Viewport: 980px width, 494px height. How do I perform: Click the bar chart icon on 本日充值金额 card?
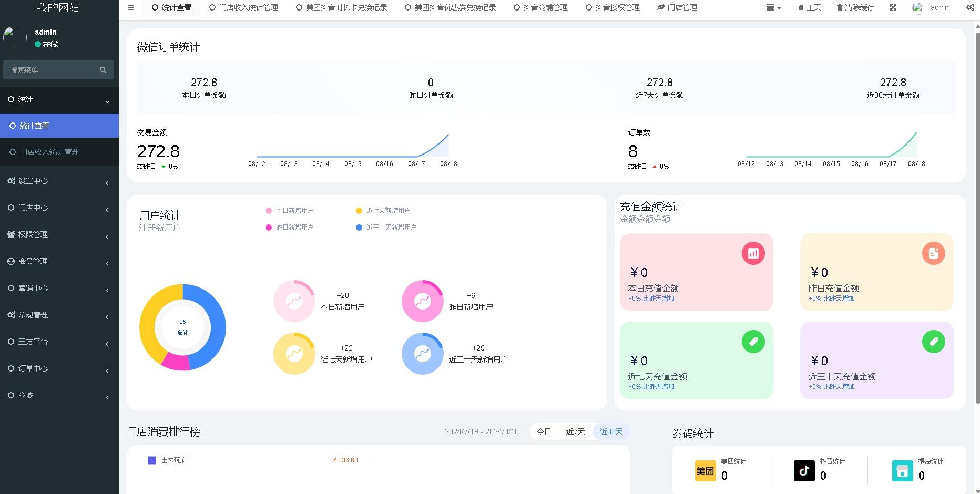click(x=753, y=253)
